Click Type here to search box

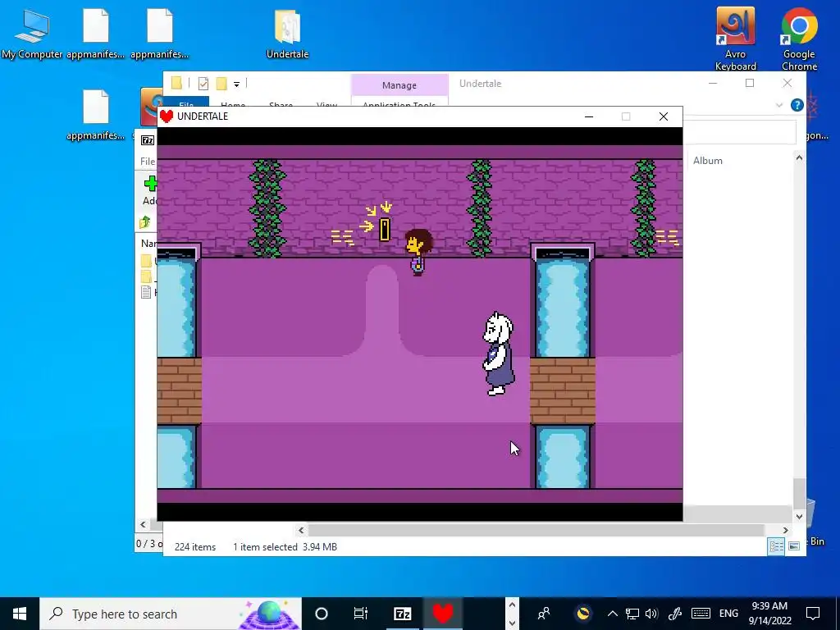[x=171, y=614]
